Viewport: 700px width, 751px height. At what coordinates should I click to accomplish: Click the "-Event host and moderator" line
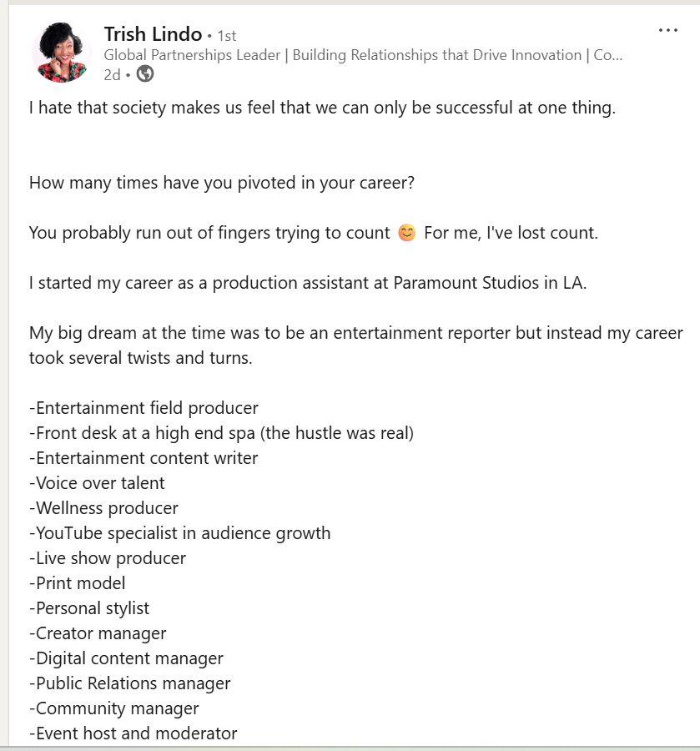coord(133,733)
